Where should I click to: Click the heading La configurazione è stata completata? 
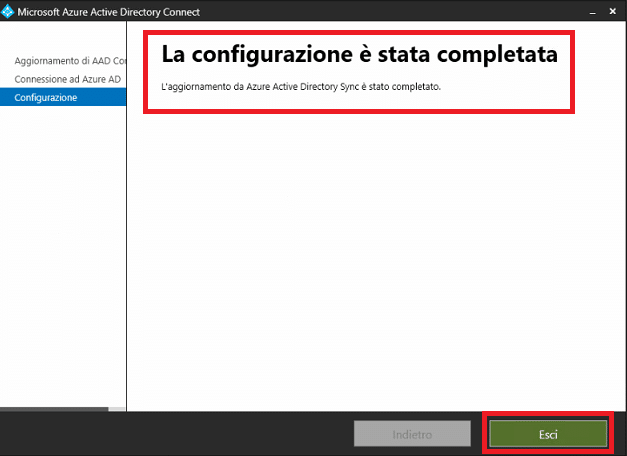(x=359, y=54)
